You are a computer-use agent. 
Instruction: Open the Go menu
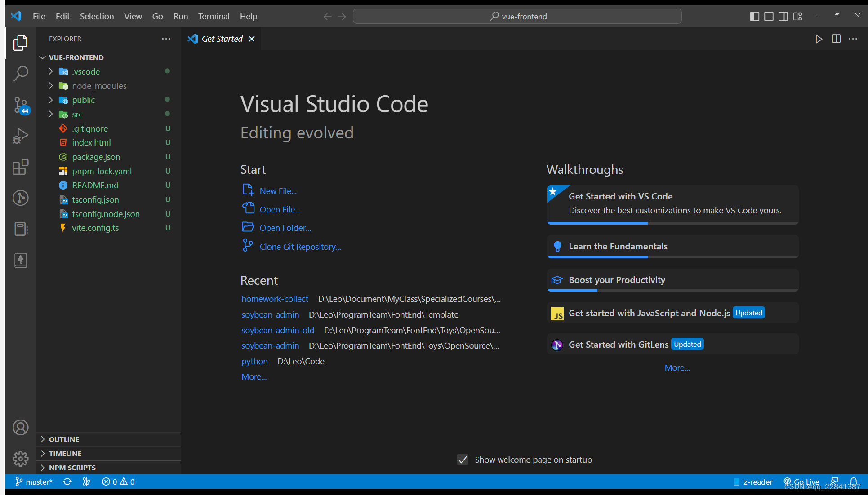click(x=158, y=17)
